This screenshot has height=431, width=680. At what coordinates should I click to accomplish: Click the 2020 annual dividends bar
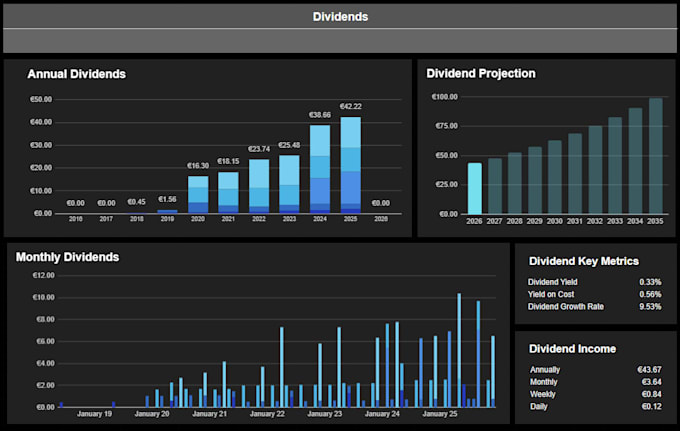pyautogui.click(x=198, y=195)
